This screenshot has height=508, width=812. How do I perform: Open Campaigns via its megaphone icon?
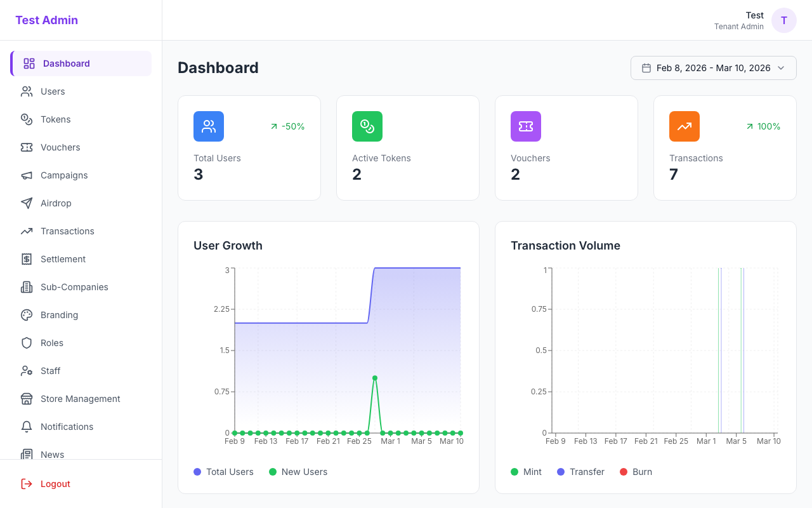(x=26, y=175)
